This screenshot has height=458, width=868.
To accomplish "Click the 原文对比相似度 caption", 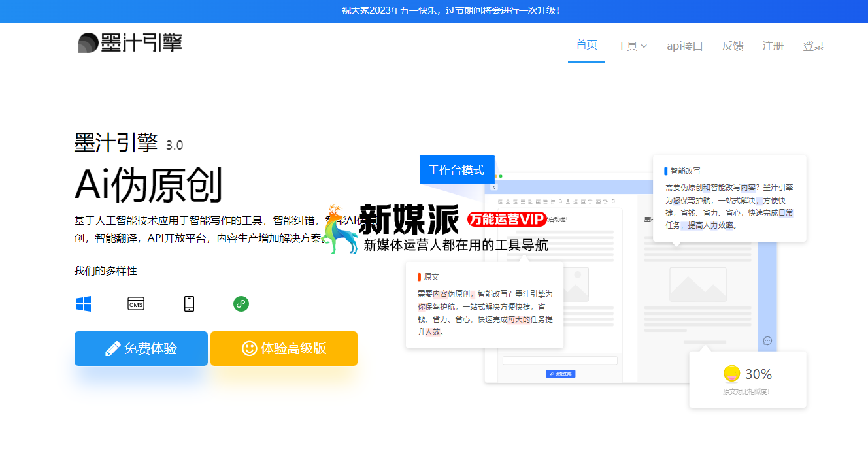I will pos(746,392).
